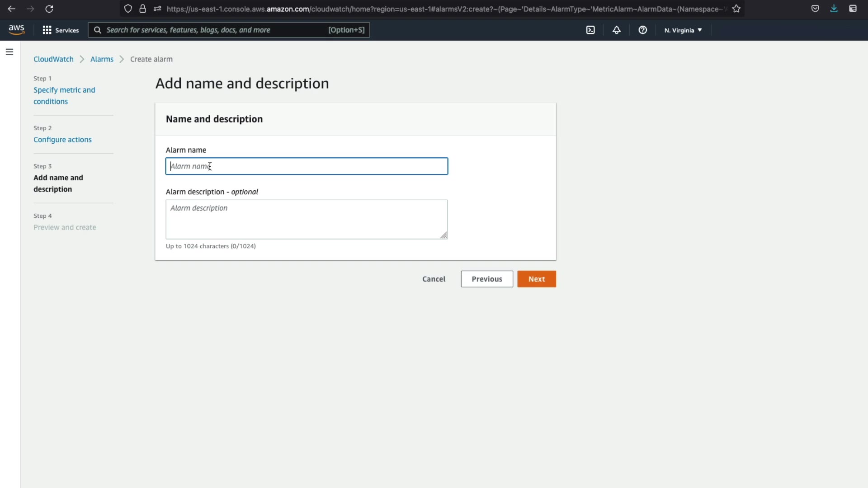
Task: Go to Step 2 Configure actions
Action: pos(62,140)
